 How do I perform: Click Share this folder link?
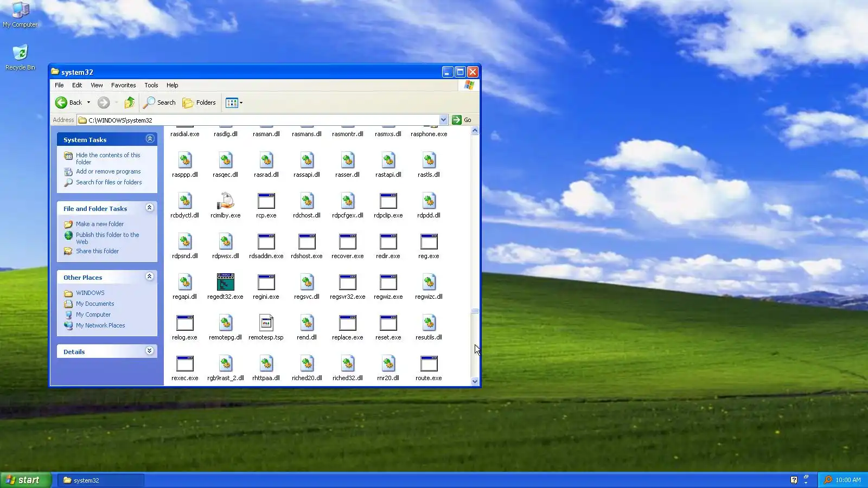pos(97,251)
